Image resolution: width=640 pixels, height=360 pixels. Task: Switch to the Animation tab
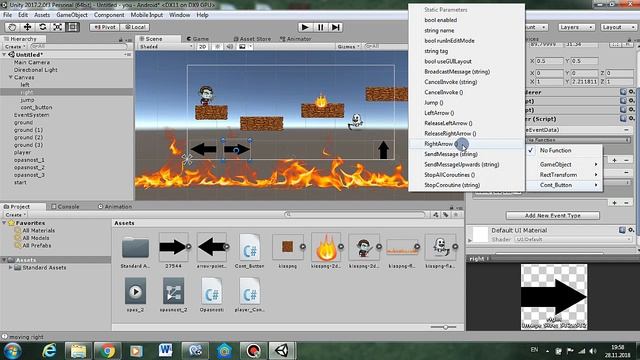115,207
